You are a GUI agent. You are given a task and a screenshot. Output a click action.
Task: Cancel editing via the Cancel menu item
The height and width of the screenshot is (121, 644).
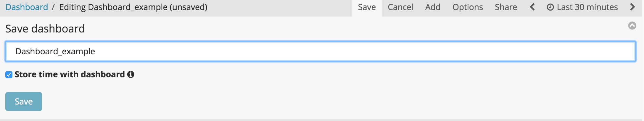pyautogui.click(x=400, y=7)
